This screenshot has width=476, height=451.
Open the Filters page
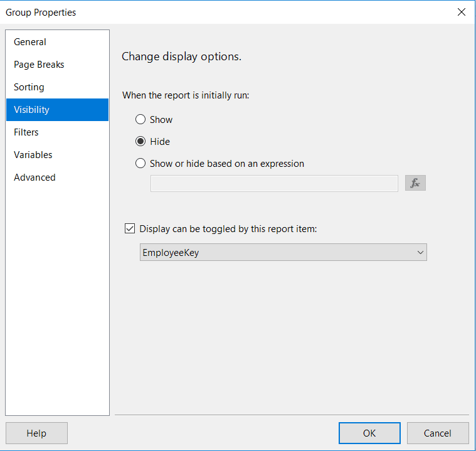pos(26,132)
